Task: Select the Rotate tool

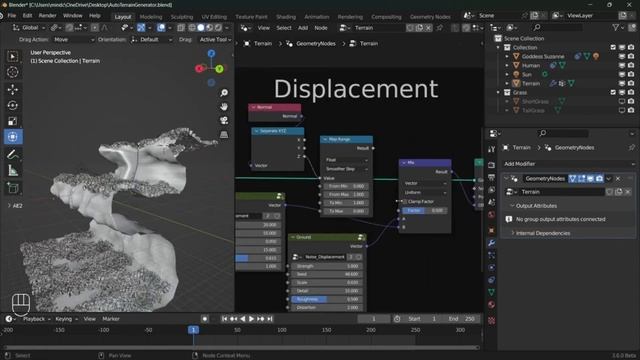Action: (13, 105)
